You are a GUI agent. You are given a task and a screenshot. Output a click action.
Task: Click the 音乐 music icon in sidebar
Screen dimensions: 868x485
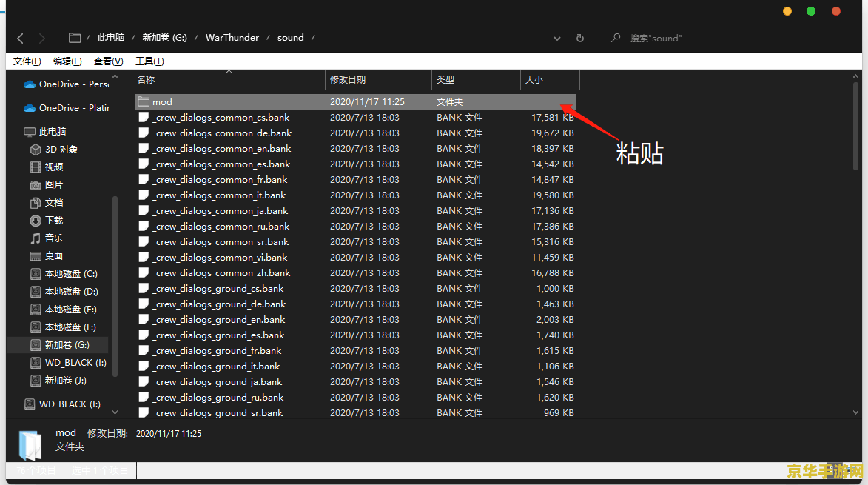click(x=36, y=238)
